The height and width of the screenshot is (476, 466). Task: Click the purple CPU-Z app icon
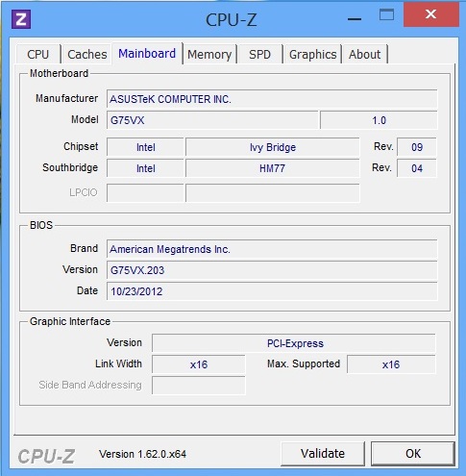pos(21,19)
